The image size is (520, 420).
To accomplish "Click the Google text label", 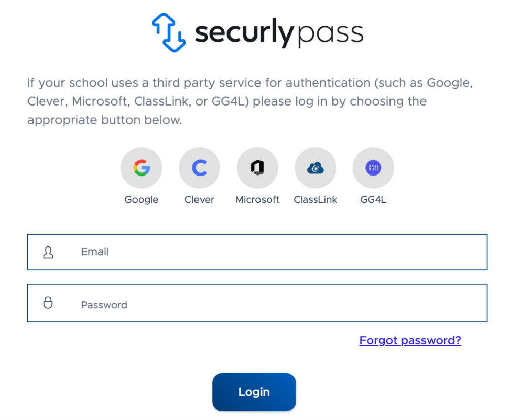I will [x=142, y=200].
